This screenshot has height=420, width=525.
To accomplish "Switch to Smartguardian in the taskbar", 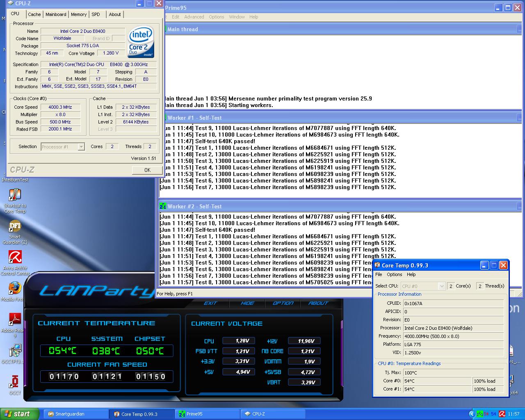I will [x=75, y=414].
